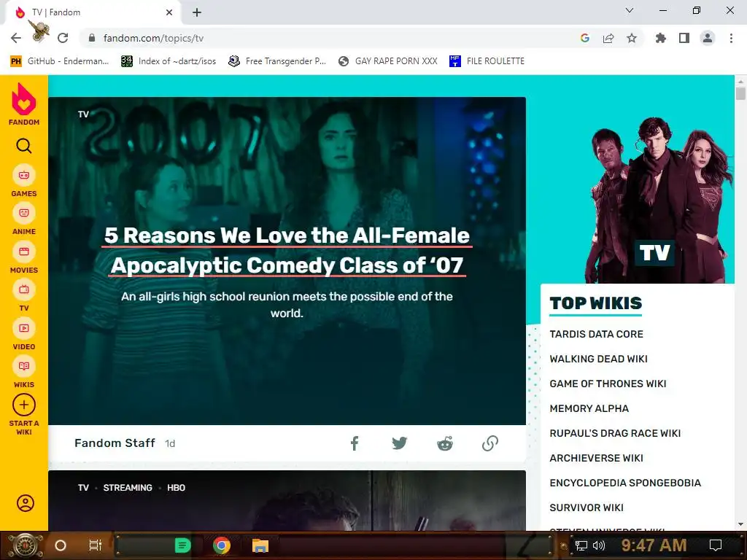747x560 pixels.
Task: Open the Extensions puzzle icon
Action: tap(660, 38)
